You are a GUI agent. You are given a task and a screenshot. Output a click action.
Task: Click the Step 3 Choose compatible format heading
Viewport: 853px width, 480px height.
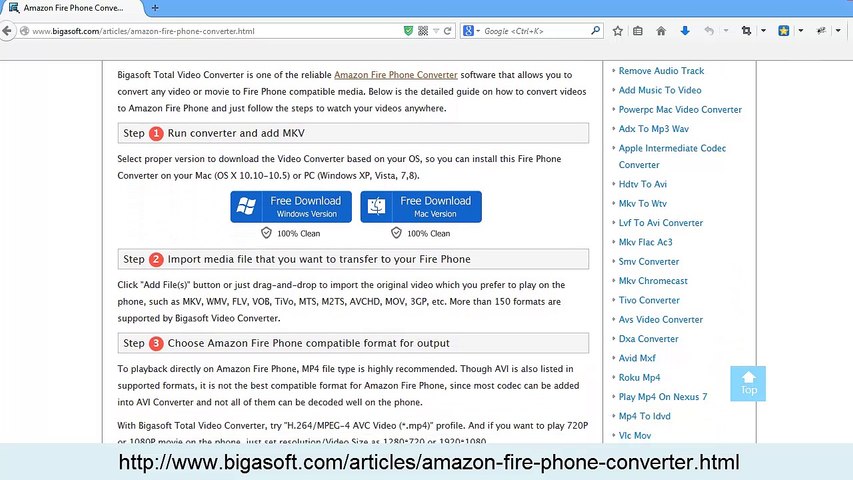(x=353, y=343)
